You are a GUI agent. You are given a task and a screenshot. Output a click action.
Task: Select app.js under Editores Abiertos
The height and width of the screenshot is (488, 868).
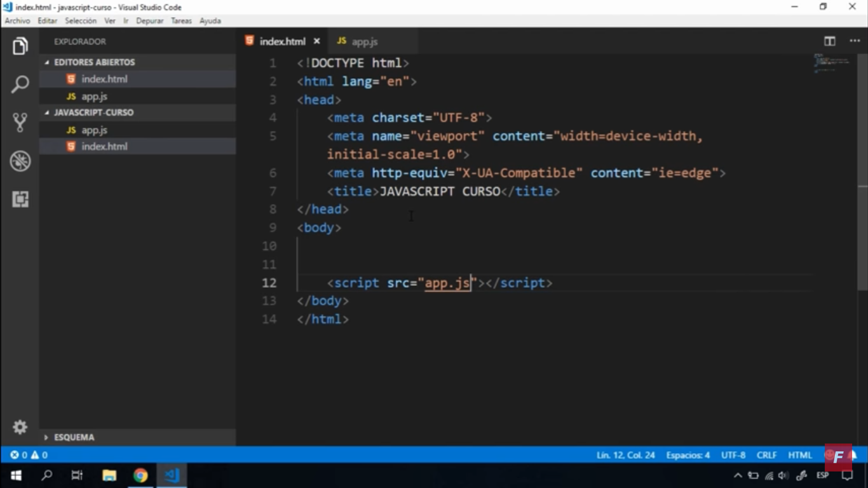tap(137, 97)
